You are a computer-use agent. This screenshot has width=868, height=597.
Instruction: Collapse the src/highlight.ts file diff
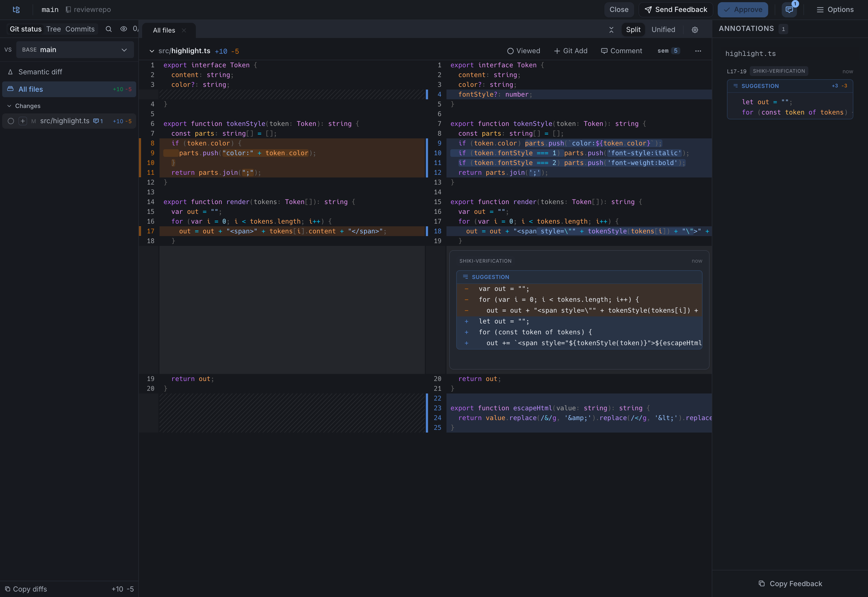(152, 51)
